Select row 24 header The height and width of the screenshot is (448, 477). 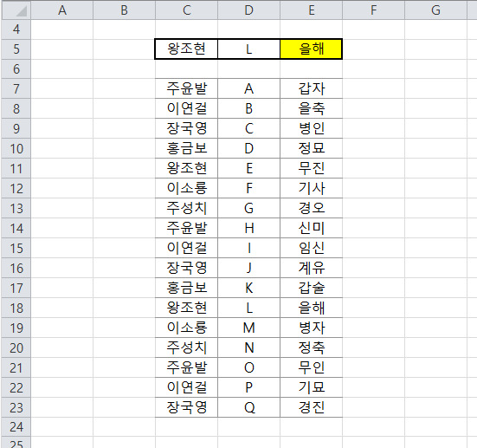click(x=16, y=427)
